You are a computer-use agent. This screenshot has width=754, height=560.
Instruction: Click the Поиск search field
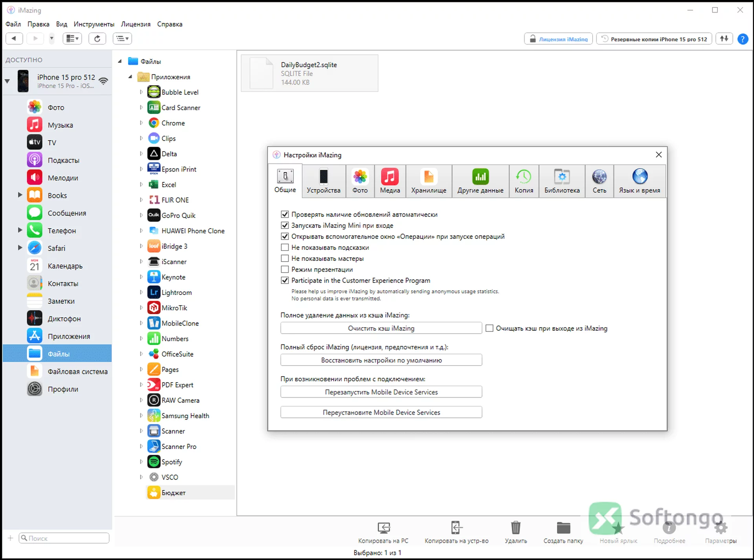pyautogui.click(x=64, y=538)
